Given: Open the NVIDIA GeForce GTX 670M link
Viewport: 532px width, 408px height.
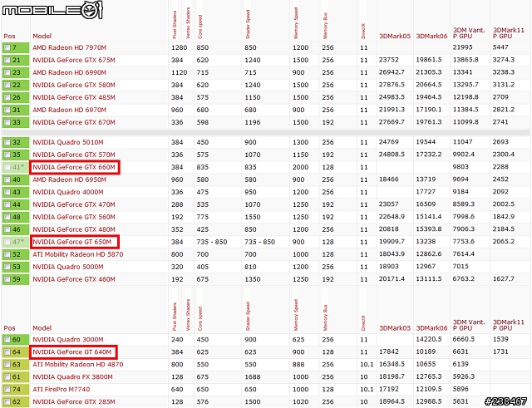Looking at the screenshot, I should pos(74,122).
